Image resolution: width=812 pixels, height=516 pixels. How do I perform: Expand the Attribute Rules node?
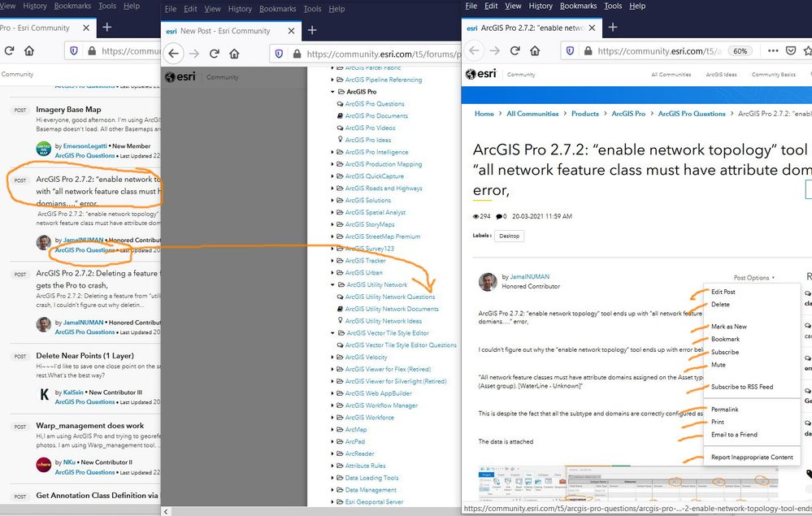(x=332, y=466)
